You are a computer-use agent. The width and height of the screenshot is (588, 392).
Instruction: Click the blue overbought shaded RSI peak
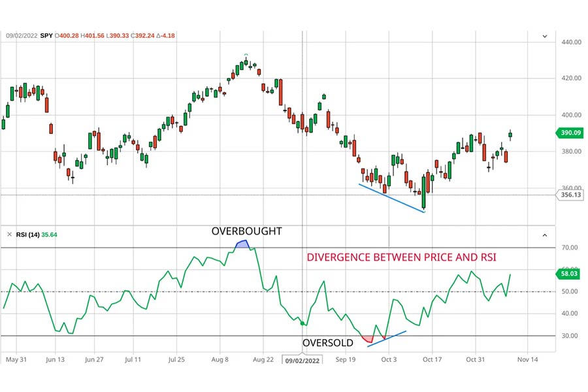pyautogui.click(x=242, y=244)
